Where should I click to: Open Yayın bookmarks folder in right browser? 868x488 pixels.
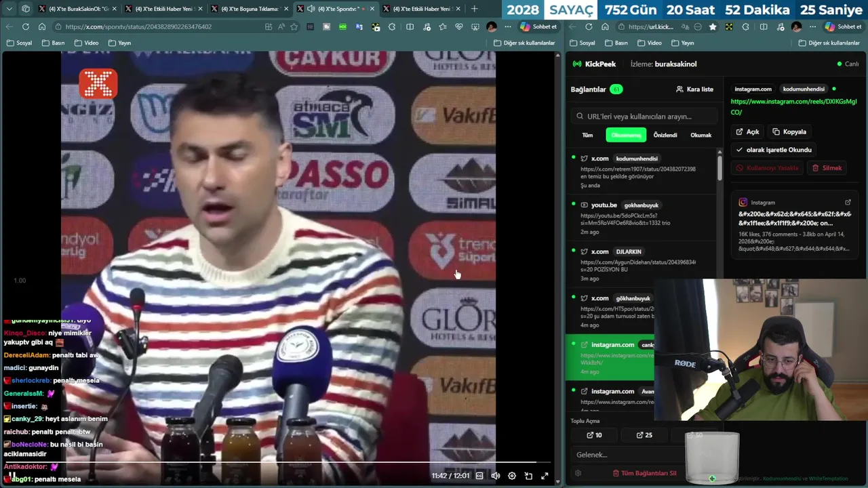[x=682, y=43]
